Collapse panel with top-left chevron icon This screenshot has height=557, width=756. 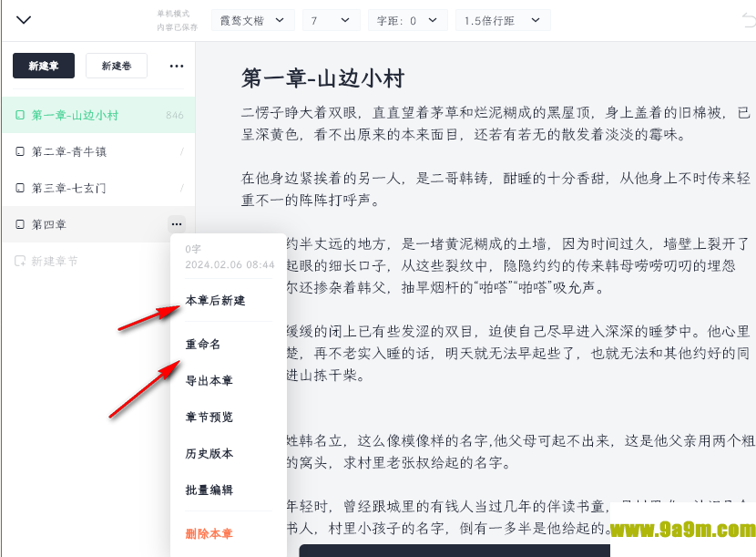coord(24,20)
